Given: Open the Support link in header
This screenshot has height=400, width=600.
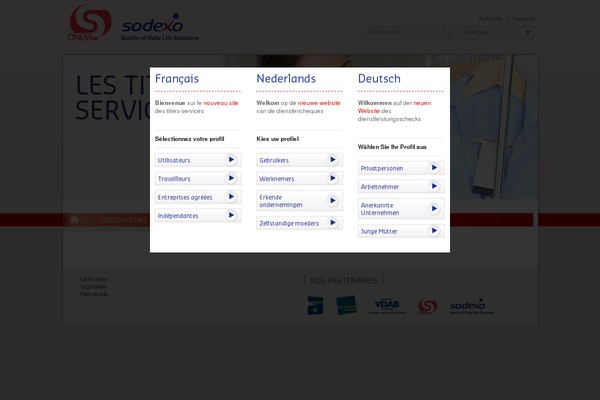Looking at the screenshot, I should [x=523, y=18].
